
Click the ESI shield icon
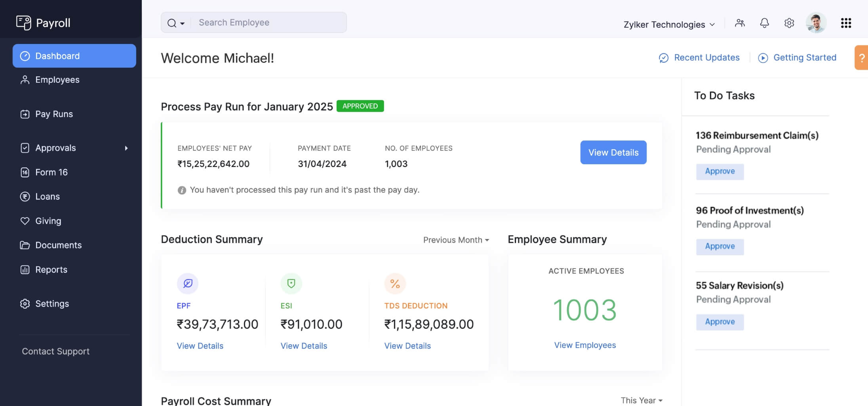pyautogui.click(x=291, y=283)
